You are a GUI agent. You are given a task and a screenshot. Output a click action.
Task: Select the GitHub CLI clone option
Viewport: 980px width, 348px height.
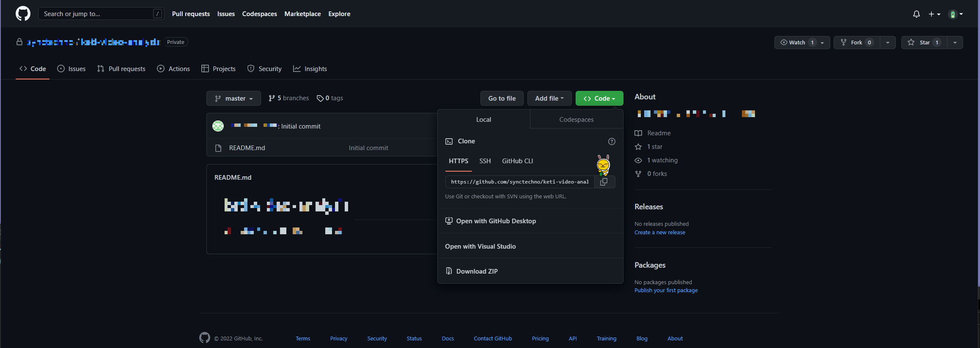[x=517, y=161]
